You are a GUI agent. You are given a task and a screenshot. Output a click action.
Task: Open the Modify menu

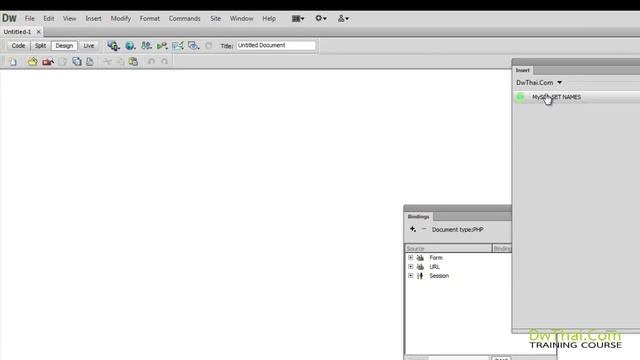point(120,18)
